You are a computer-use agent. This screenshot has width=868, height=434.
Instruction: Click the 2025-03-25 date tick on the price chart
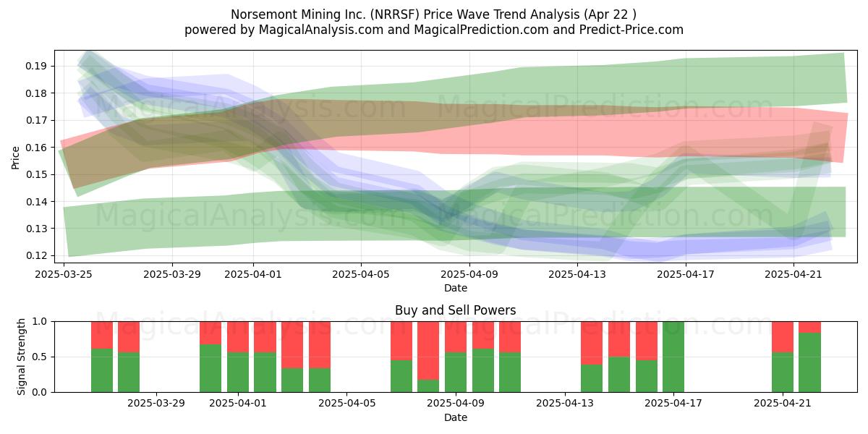(x=64, y=274)
